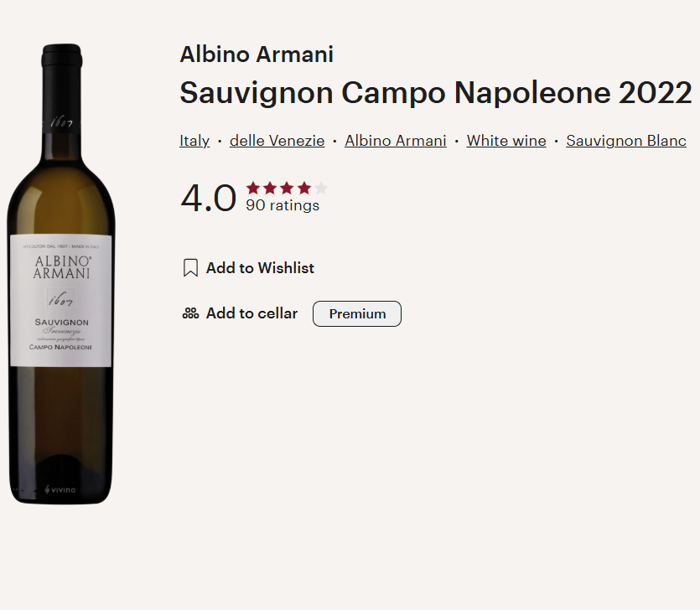Click the 4.0 average rating number
The image size is (700, 610).
pyautogui.click(x=209, y=199)
